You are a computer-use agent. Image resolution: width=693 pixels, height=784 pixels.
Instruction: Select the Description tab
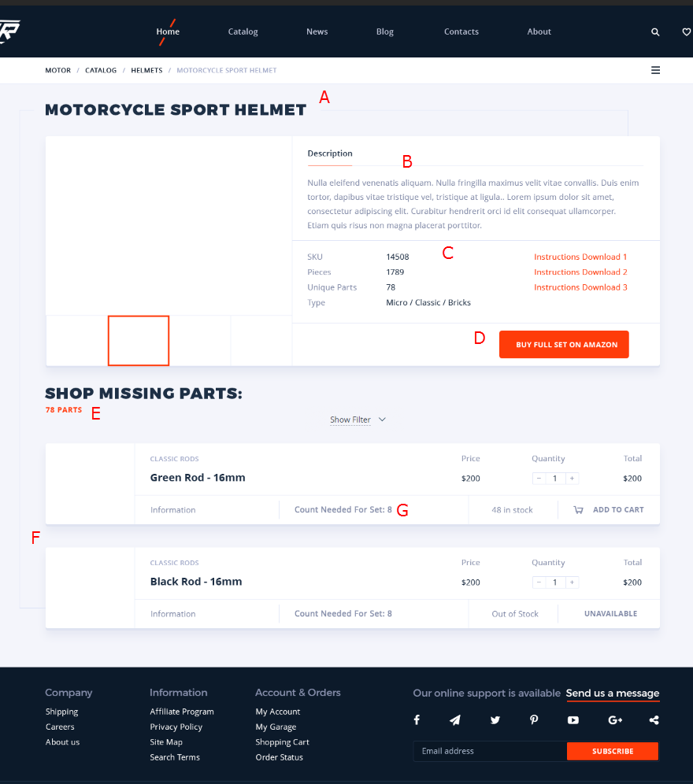point(330,153)
